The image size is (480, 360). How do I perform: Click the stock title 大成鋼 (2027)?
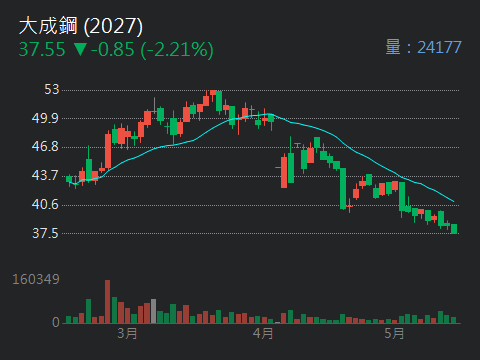click(x=81, y=26)
